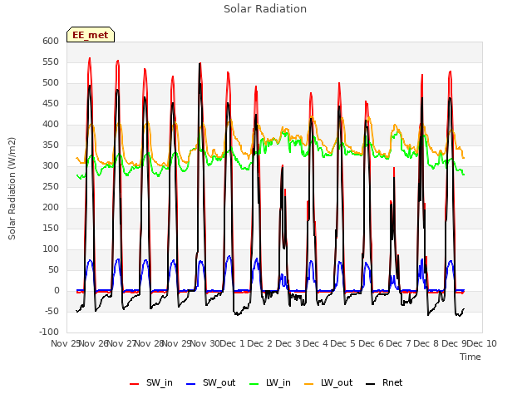Click the EE_met annotation label
Screen dimensions: 532x399
click(91, 35)
